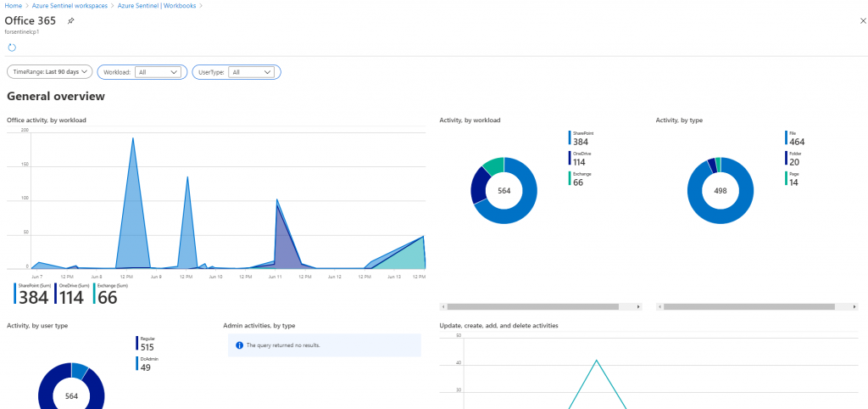Select SharePoint (Sum) 384 legend entry
The width and height of the screenshot is (868, 409).
pyautogui.click(x=33, y=293)
